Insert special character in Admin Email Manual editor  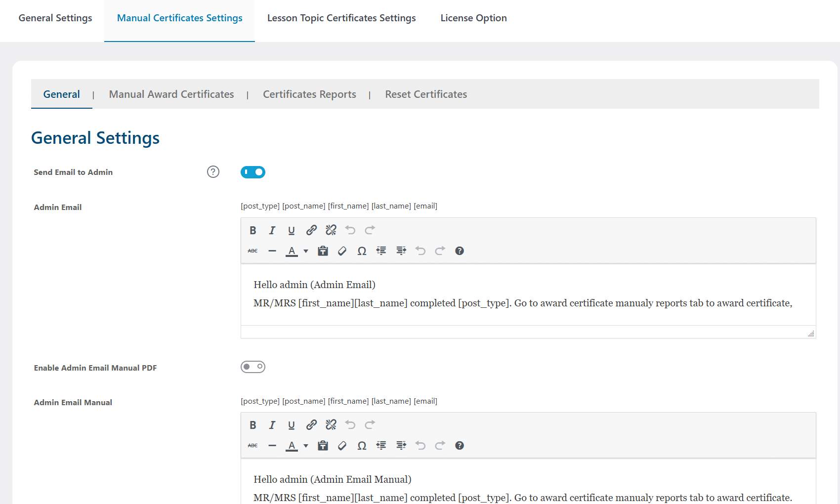[x=362, y=446]
